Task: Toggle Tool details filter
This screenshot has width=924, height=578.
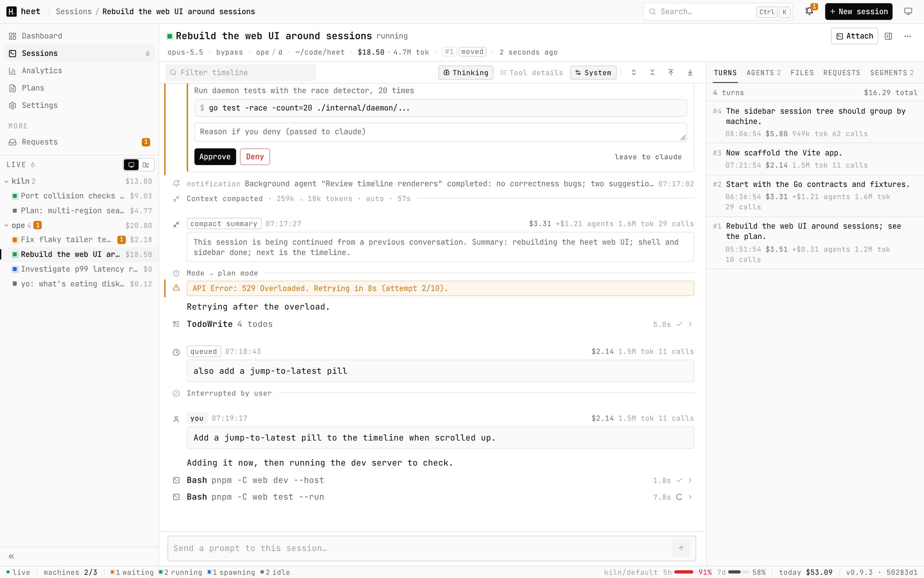Action: point(532,72)
